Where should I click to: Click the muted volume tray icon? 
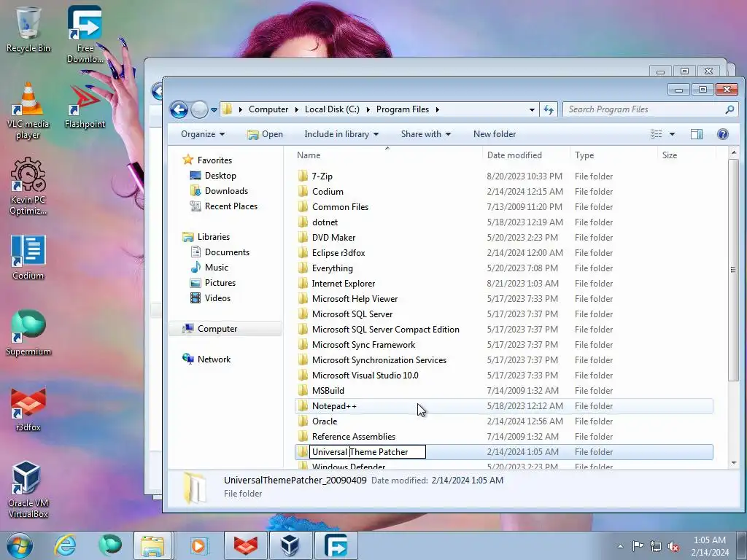673,546
